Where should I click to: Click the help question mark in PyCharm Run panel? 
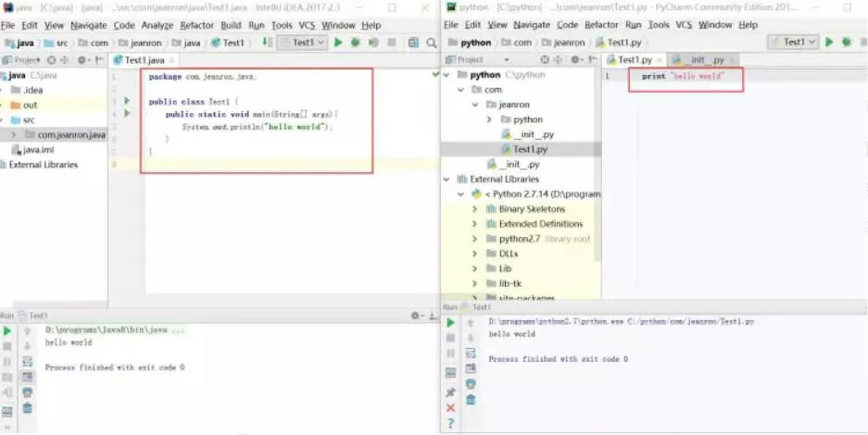point(451,424)
